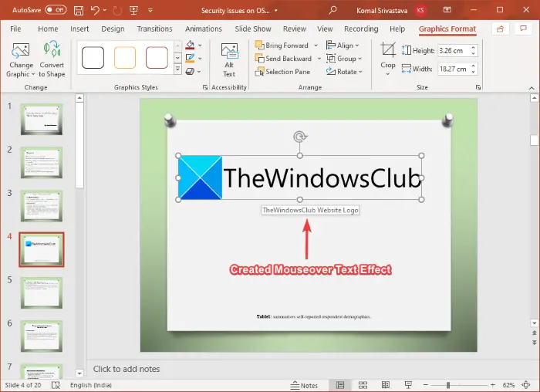Expand the Graphics Styles gallery
The width and height of the screenshot is (540, 392).
tap(177, 69)
